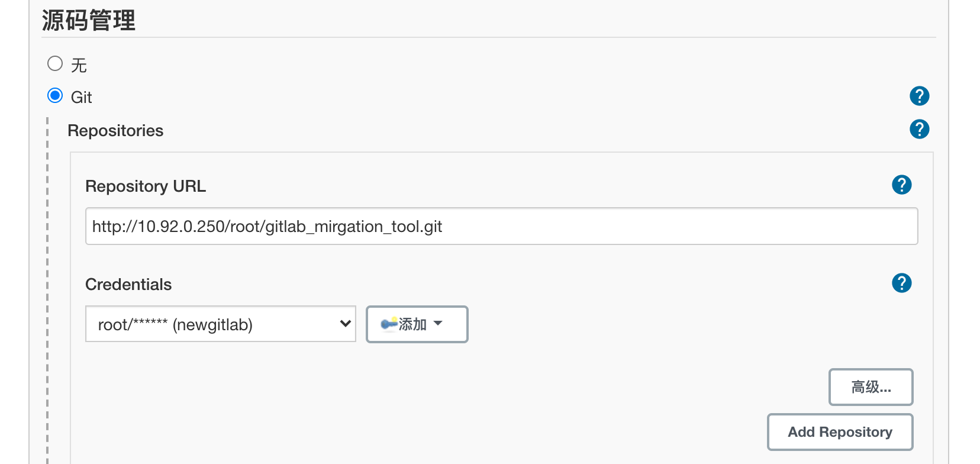Select the 无 radio button
The image size is (980, 464).
(x=55, y=63)
